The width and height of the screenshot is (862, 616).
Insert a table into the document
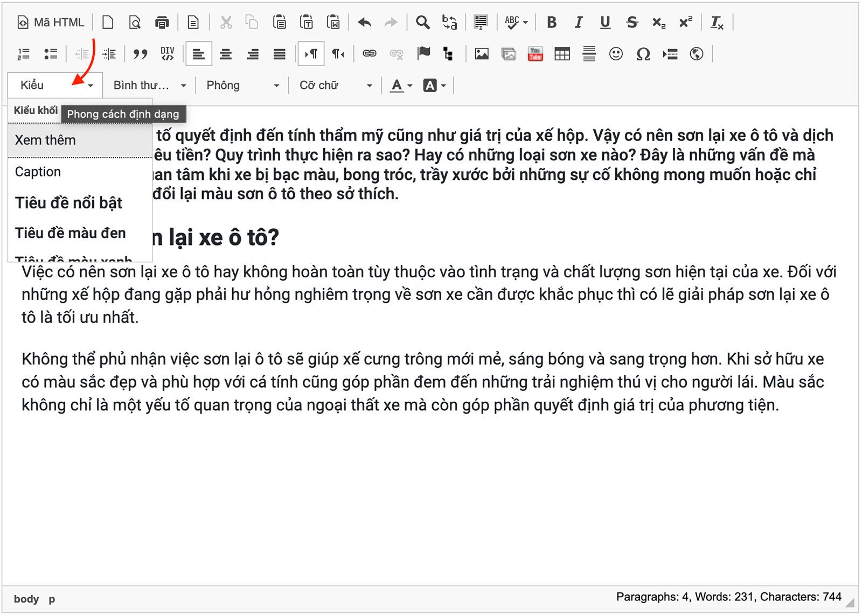click(562, 54)
